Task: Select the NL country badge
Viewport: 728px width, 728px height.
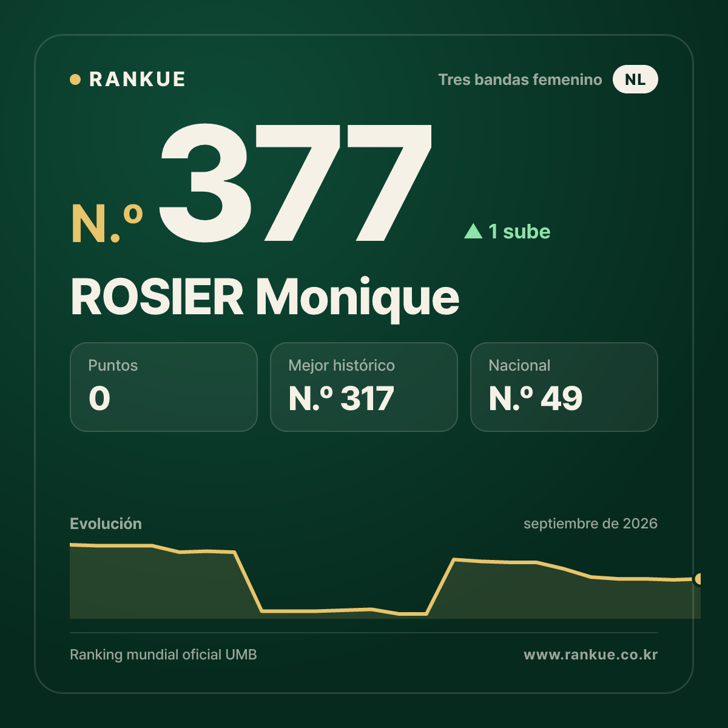Action: (635, 79)
